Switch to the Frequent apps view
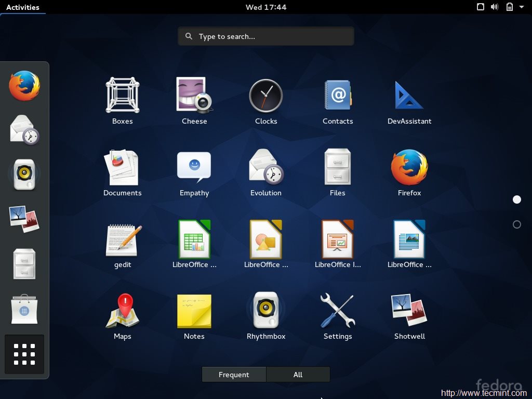The image size is (532, 399). [234, 375]
